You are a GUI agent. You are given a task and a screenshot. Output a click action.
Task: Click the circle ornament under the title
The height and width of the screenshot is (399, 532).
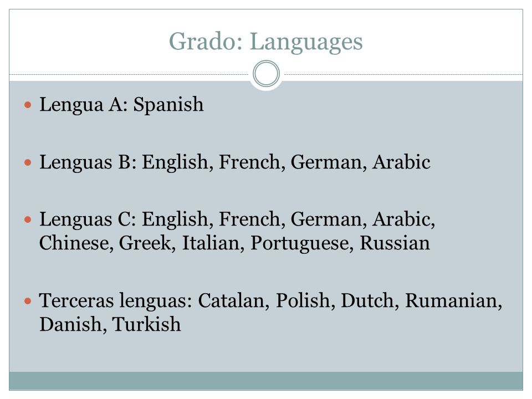(x=267, y=74)
